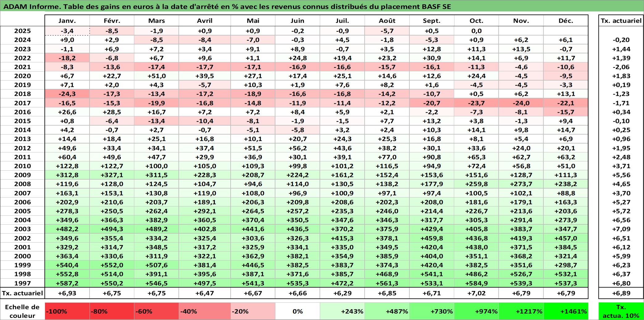Select the +6,80 actuarial rate for 1997
644x320 pixels.
click(x=621, y=283)
